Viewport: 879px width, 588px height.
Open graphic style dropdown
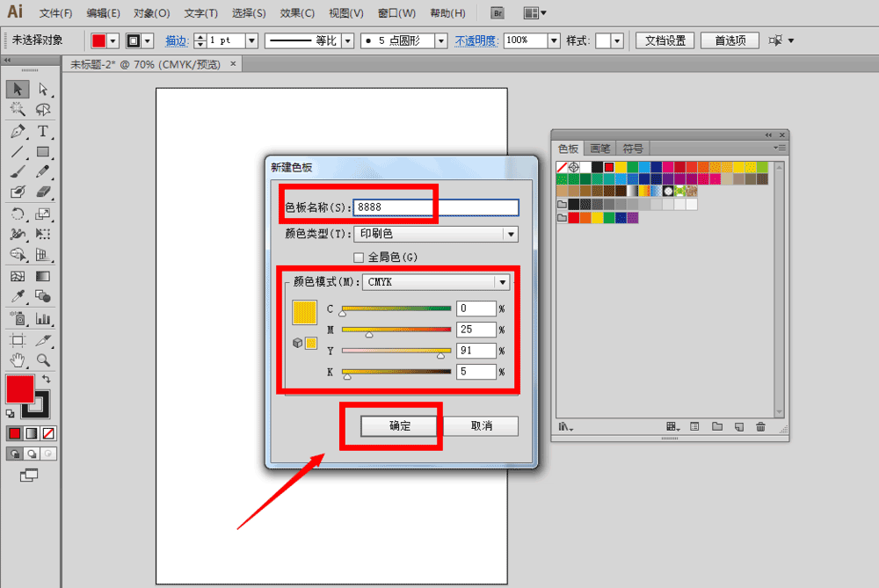pos(617,40)
